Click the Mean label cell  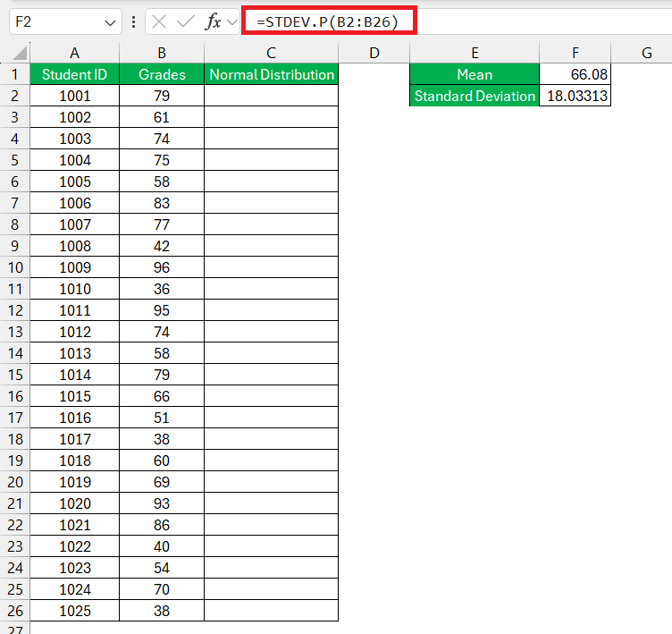(x=475, y=74)
